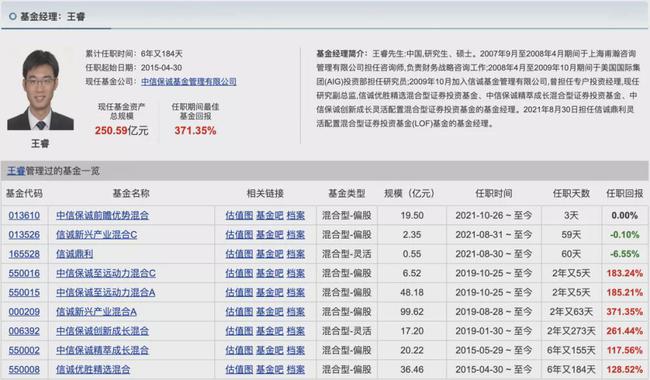Click the 261.44% return cell
The height and width of the screenshot is (380, 650).
coord(625,331)
